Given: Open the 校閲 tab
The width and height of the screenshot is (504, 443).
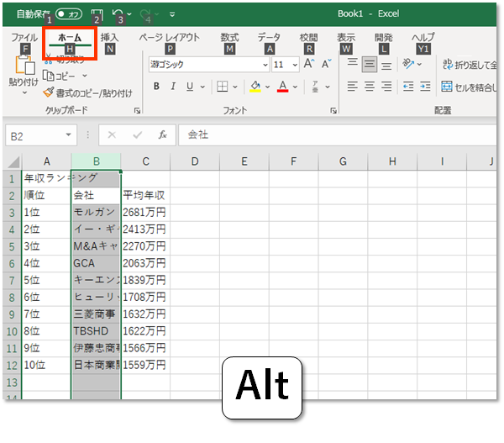Looking at the screenshot, I should pos(308,37).
